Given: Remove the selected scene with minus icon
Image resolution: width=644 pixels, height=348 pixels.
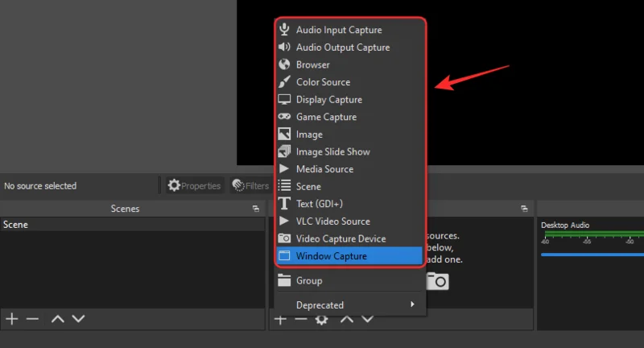Looking at the screenshot, I should click(32, 319).
